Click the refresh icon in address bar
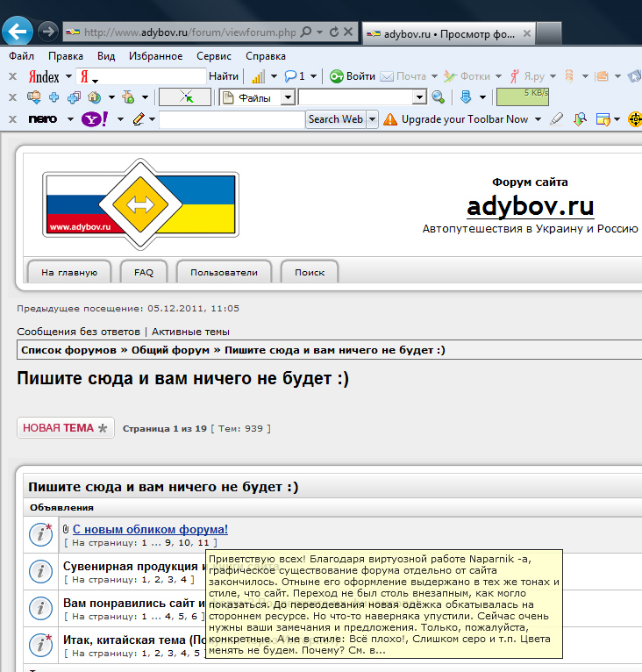Viewport: 642px width, 672px height. [333, 32]
